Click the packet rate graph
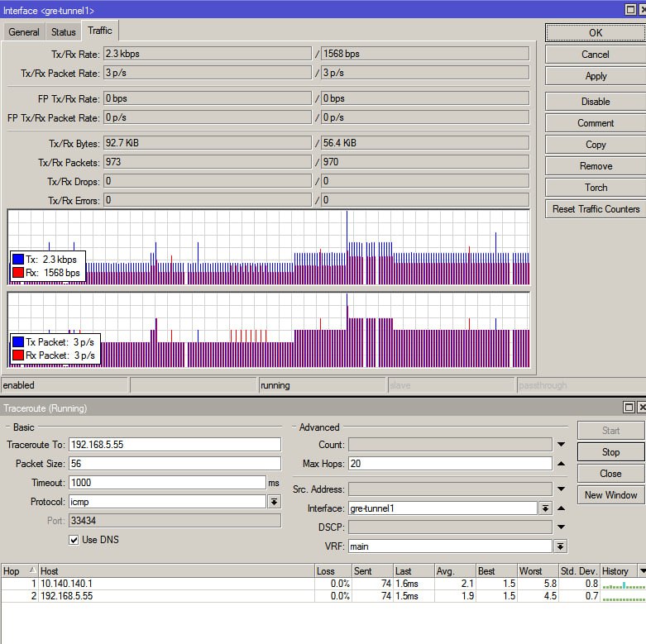This screenshot has height=644, width=646. [269, 330]
